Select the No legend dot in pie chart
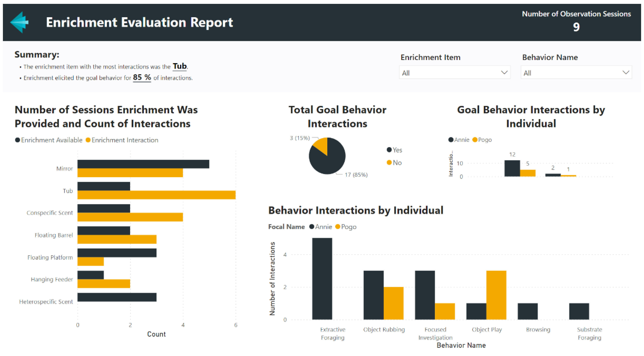 [389, 163]
